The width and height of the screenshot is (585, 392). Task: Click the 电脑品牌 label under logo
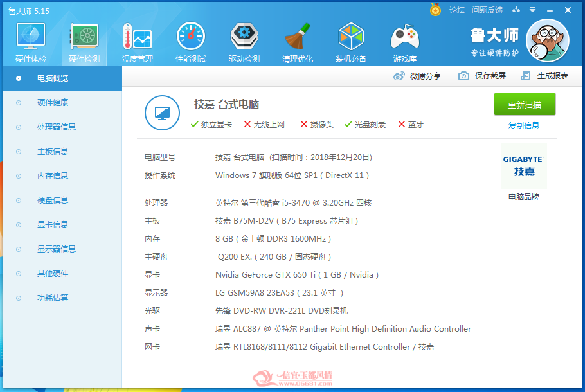524,197
